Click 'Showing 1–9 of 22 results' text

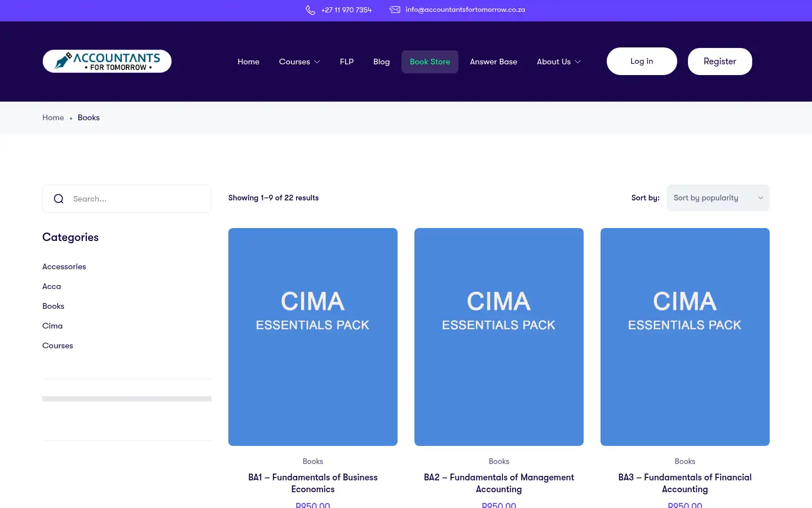pos(273,198)
